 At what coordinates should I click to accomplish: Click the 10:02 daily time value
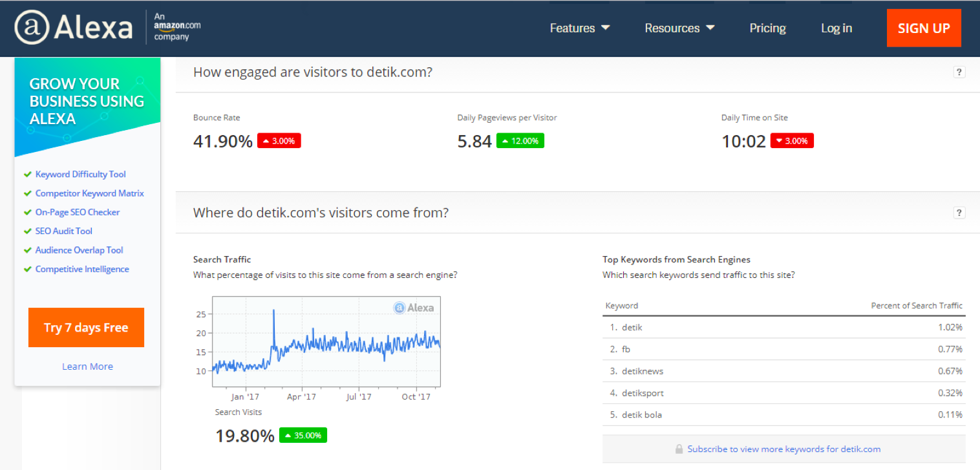pos(743,141)
